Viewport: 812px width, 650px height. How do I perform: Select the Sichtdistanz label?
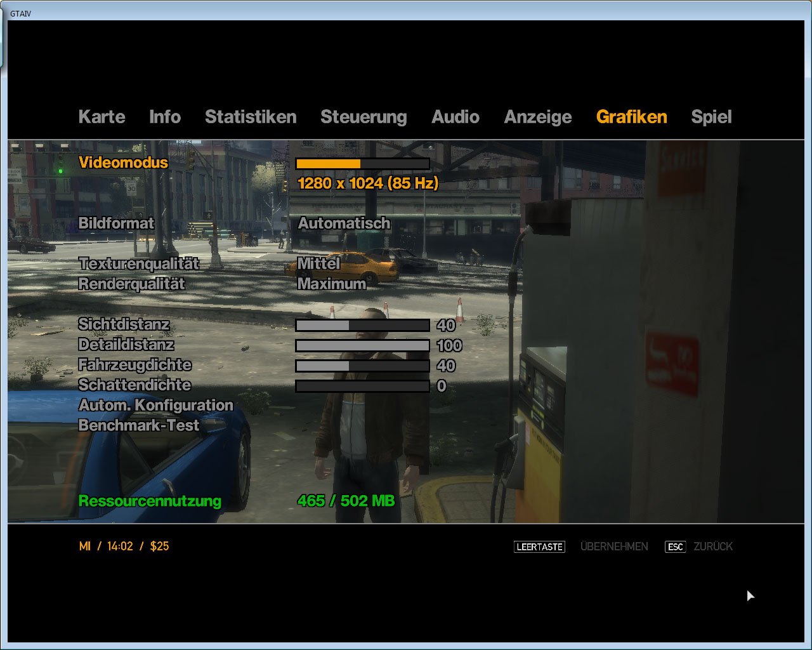pos(124,324)
